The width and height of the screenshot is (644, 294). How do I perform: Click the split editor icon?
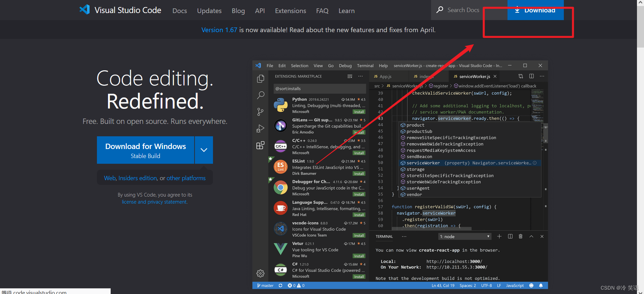(x=532, y=76)
